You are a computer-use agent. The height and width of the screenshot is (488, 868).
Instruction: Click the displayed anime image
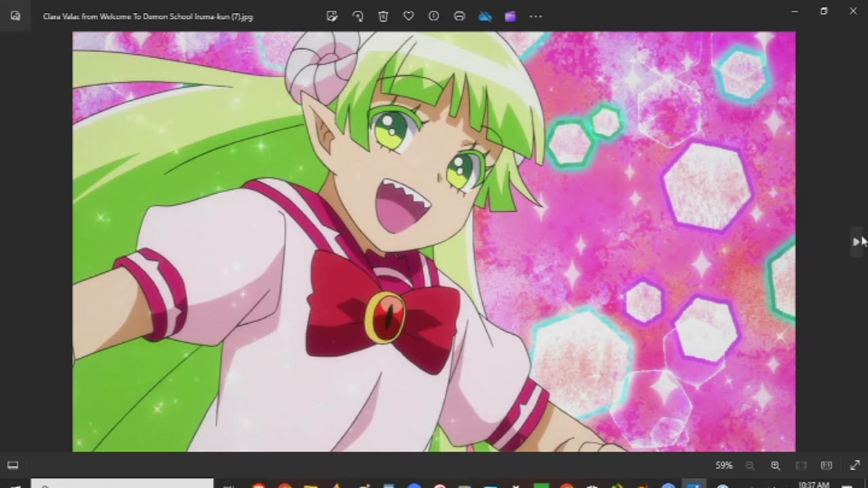(434, 241)
